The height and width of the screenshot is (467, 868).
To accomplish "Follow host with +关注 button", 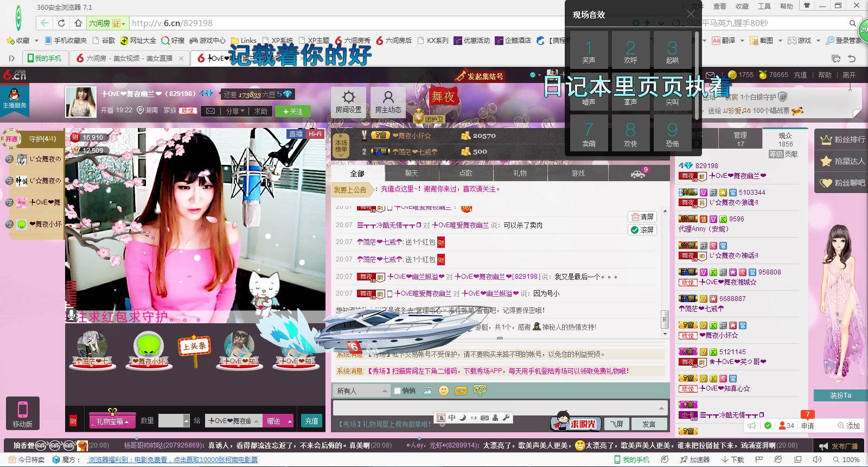I will (x=292, y=111).
